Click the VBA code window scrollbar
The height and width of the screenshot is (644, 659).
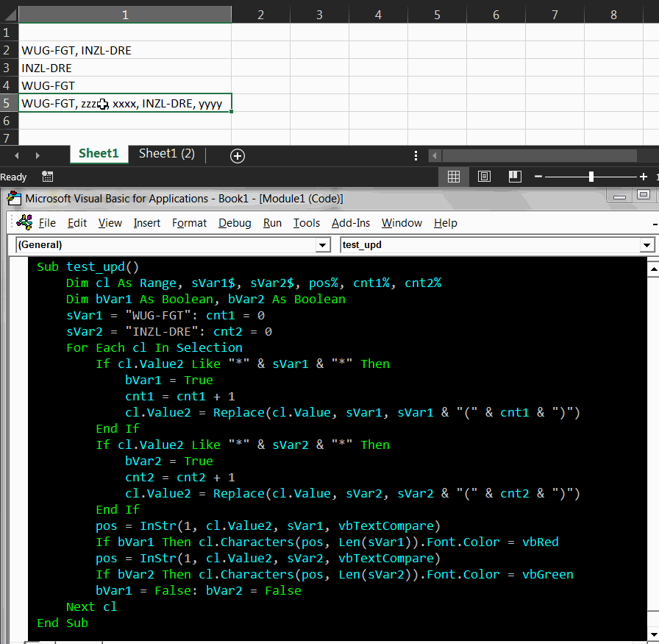[x=655, y=442]
